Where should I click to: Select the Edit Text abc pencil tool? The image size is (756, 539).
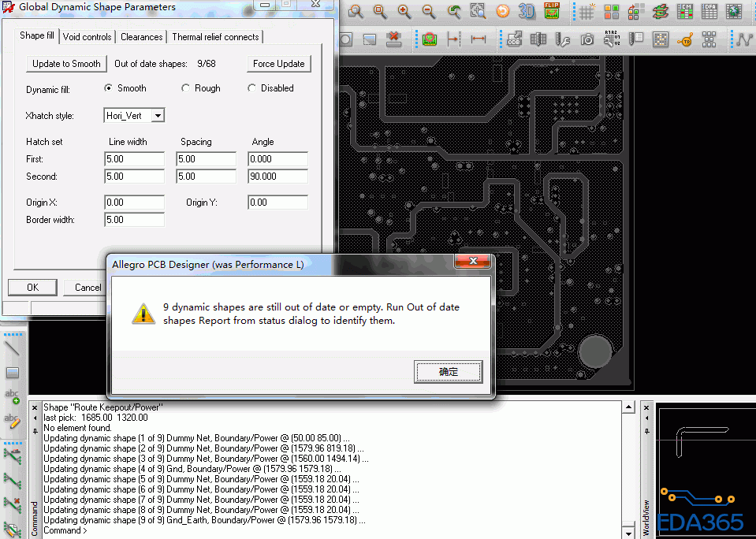(x=12, y=420)
